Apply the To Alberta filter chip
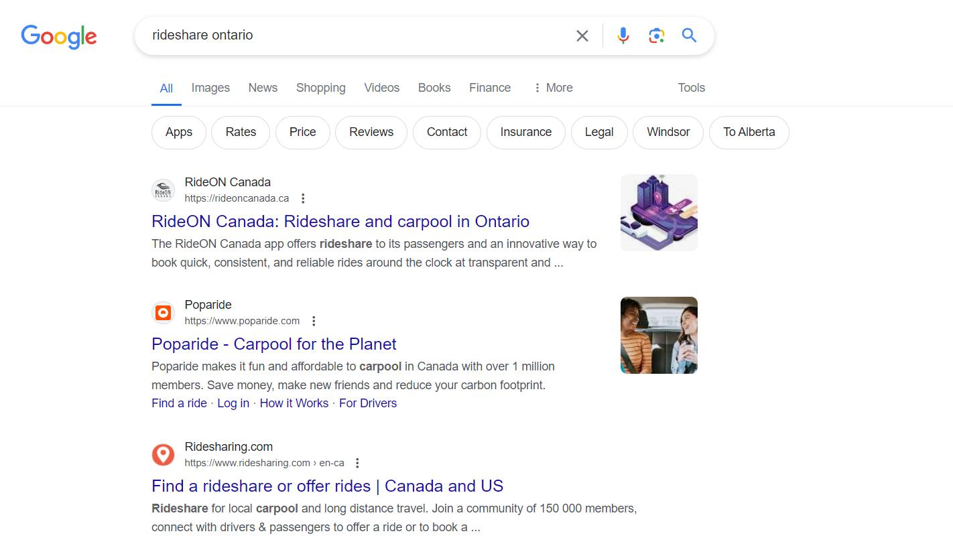Image resolution: width=953 pixels, height=560 pixels. (749, 132)
